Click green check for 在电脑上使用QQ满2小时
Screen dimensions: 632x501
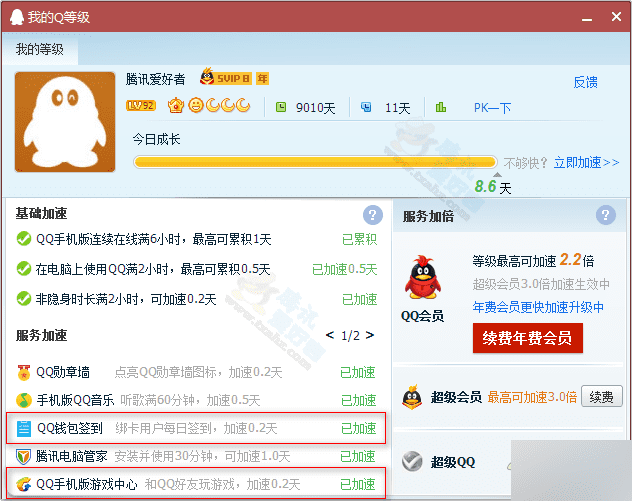(24, 268)
